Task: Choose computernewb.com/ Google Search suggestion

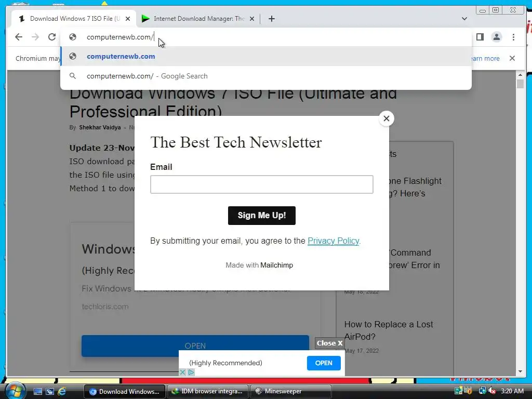Action: (265, 76)
